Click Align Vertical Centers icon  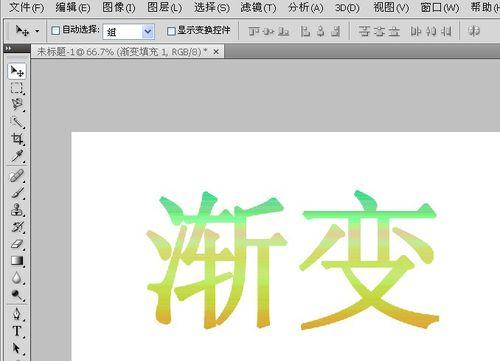[x=269, y=31]
